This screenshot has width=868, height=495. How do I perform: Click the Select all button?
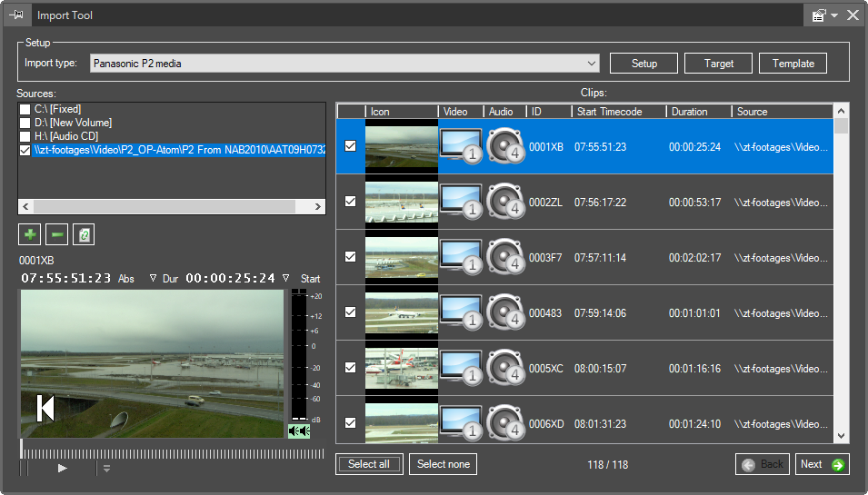coord(369,464)
